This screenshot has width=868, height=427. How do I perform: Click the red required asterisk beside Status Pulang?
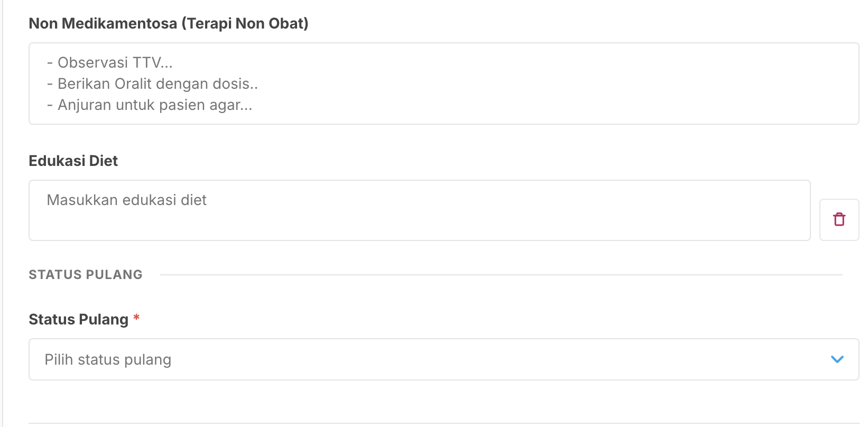(x=136, y=318)
